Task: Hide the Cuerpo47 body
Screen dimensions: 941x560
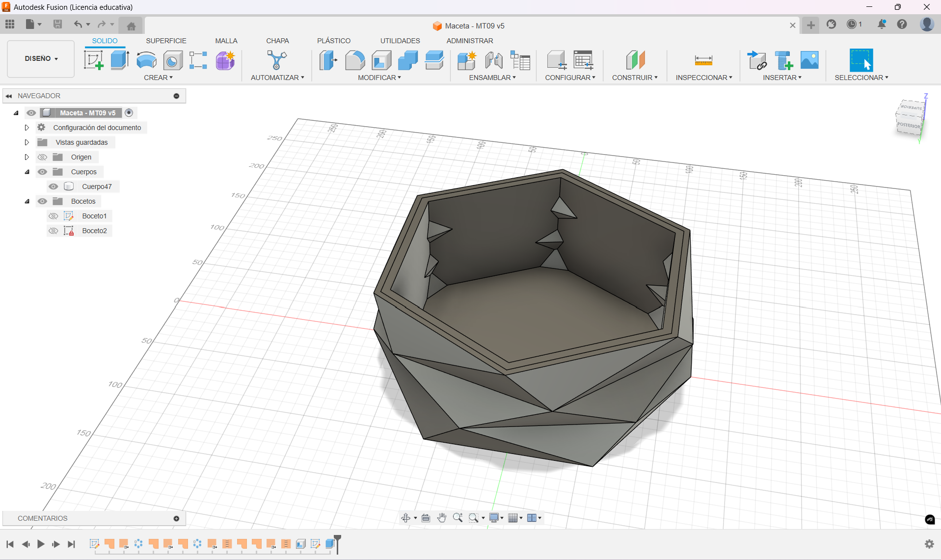Action: tap(54, 187)
